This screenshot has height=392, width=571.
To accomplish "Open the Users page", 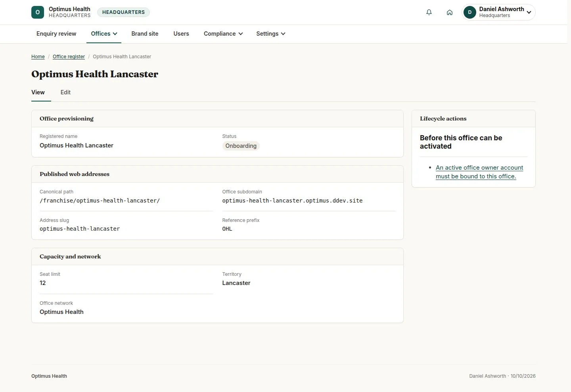I will (181, 34).
